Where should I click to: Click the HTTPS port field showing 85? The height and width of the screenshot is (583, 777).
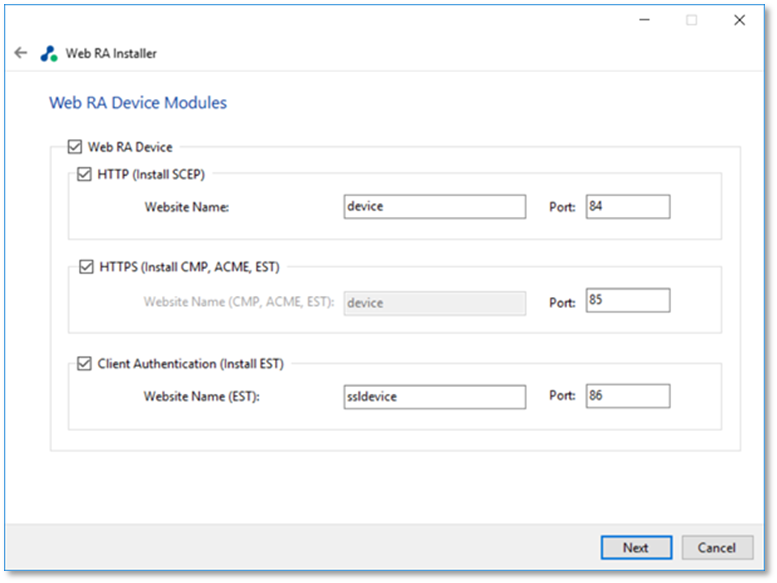628,300
